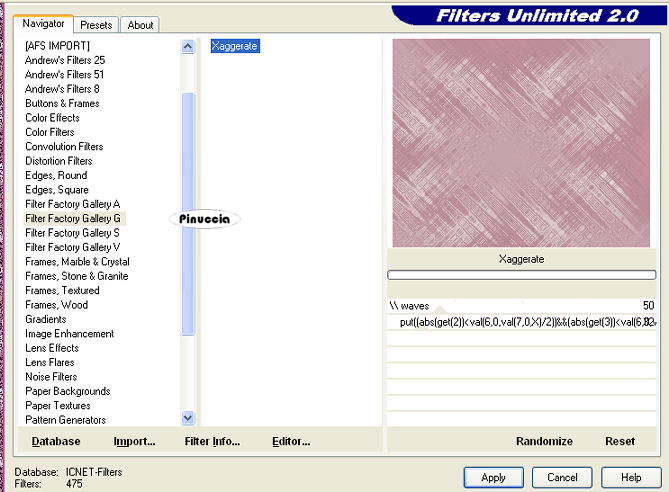The width and height of the screenshot is (669, 492).
Task: Select Edges, Round category
Action: point(56,175)
